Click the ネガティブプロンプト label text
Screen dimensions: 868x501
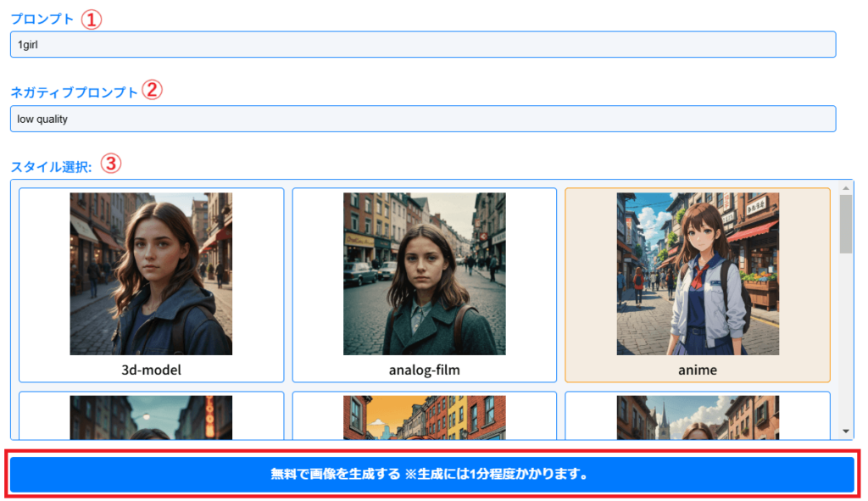click(x=75, y=92)
